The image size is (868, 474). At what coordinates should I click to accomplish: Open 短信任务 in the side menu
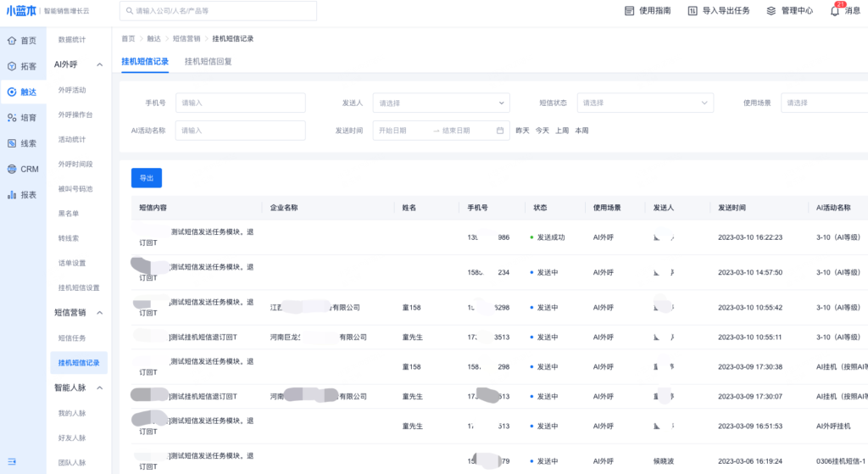click(x=72, y=337)
